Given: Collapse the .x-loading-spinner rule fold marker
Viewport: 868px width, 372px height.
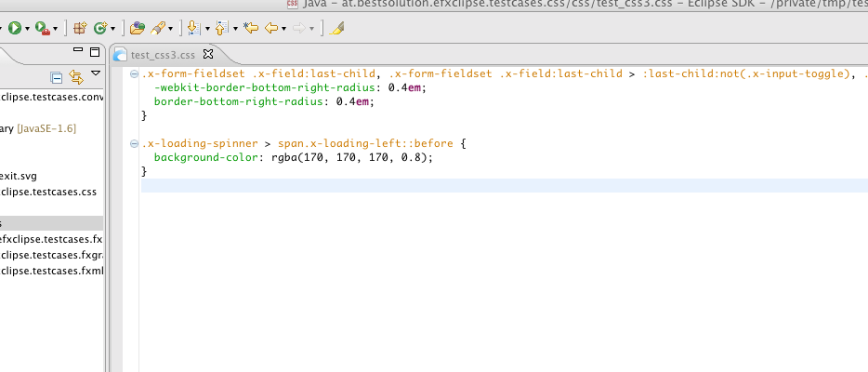Looking at the screenshot, I should click(136, 144).
